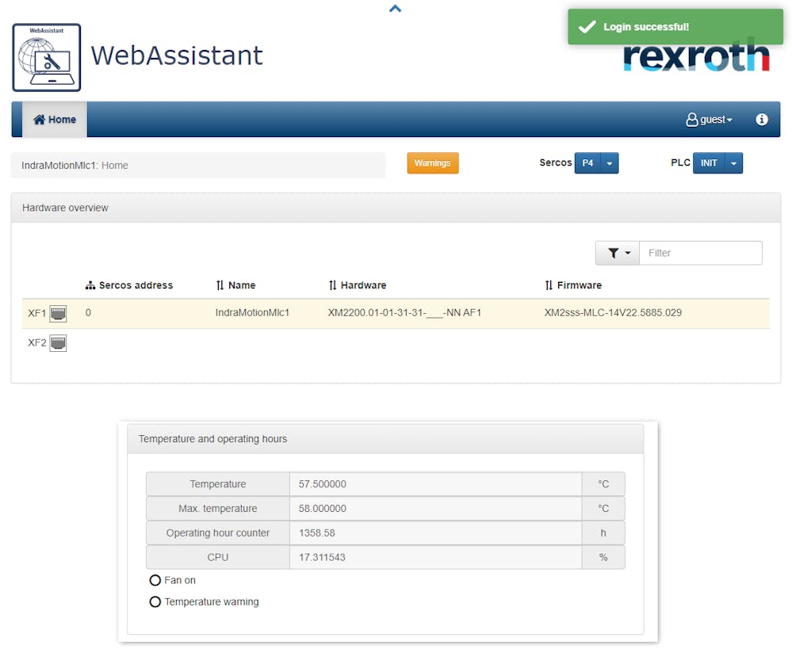Sort the table by Firmware

pos(573,285)
